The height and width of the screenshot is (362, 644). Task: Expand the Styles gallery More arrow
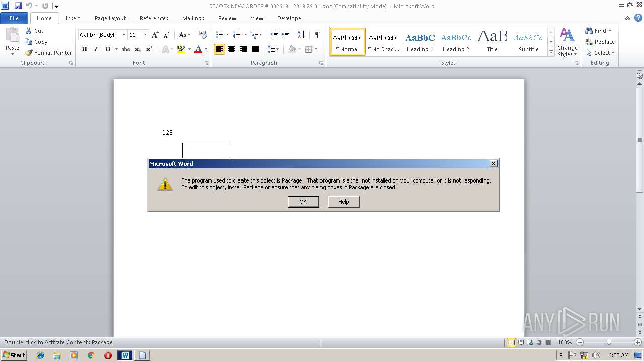551,52
